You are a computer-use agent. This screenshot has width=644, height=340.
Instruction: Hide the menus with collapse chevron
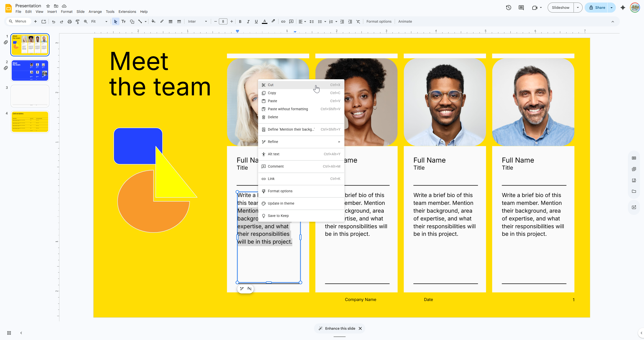click(x=613, y=22)
